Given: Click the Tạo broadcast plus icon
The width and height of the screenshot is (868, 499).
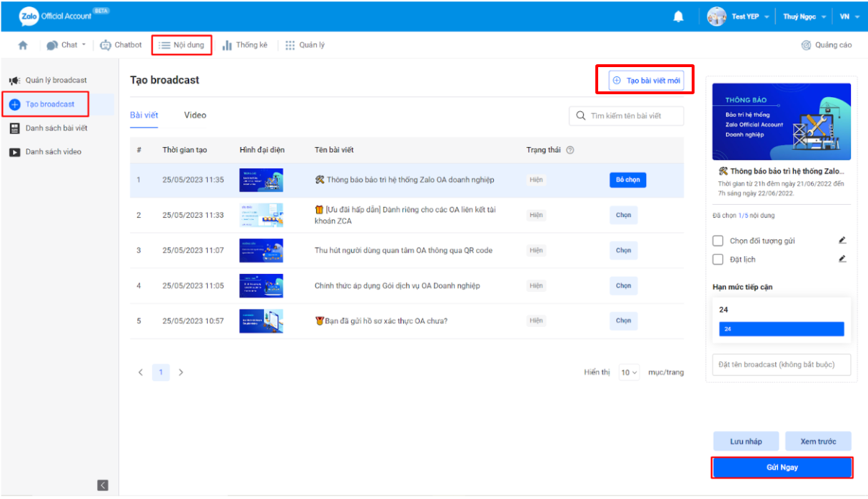Looking at the screenshot, I should pos(14,104).
